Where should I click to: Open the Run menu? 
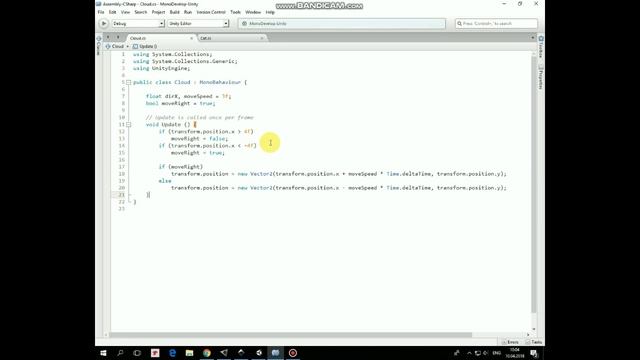coord(188,12)
